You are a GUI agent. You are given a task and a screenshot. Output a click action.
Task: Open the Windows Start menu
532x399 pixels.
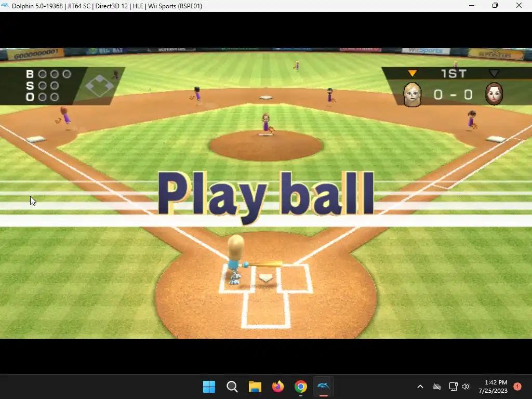(209, 387)
